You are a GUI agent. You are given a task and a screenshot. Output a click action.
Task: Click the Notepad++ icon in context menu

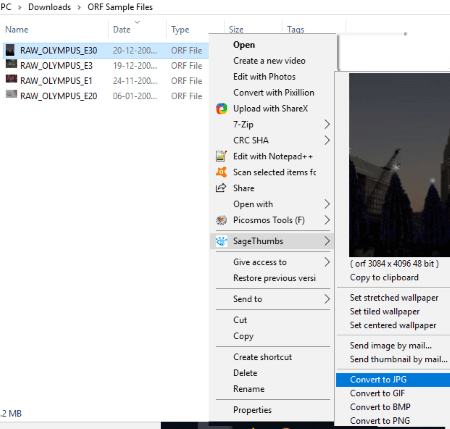click(221, 156)
